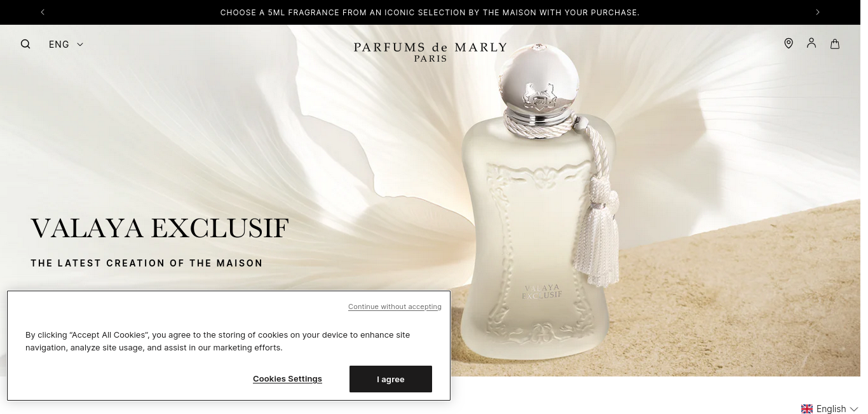The height and width of the screenshot is (414, 868).
Task: Click the Parfums de Marly Paris logo
Action: [x=430, y=52]
